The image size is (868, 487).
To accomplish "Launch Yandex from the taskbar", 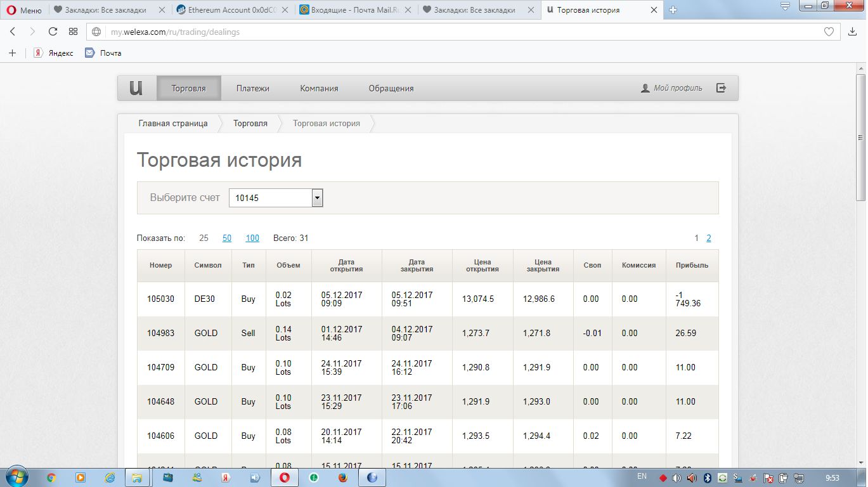I will point(224,477).
